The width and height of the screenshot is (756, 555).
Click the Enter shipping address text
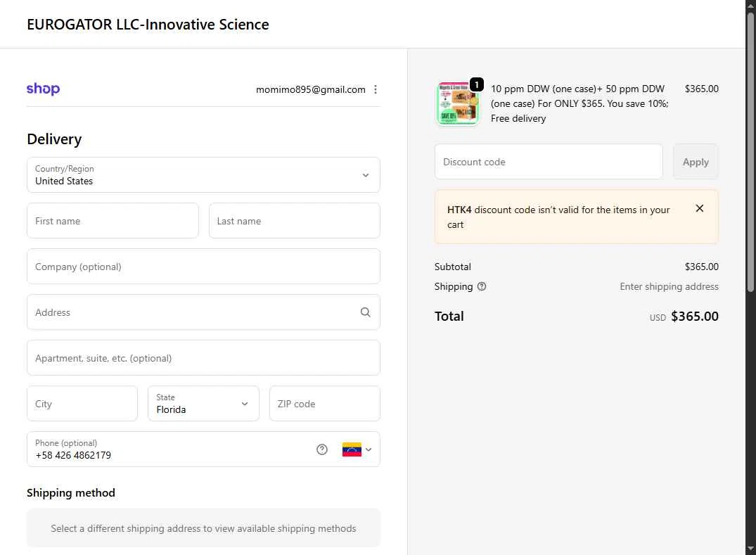(669, 286)
